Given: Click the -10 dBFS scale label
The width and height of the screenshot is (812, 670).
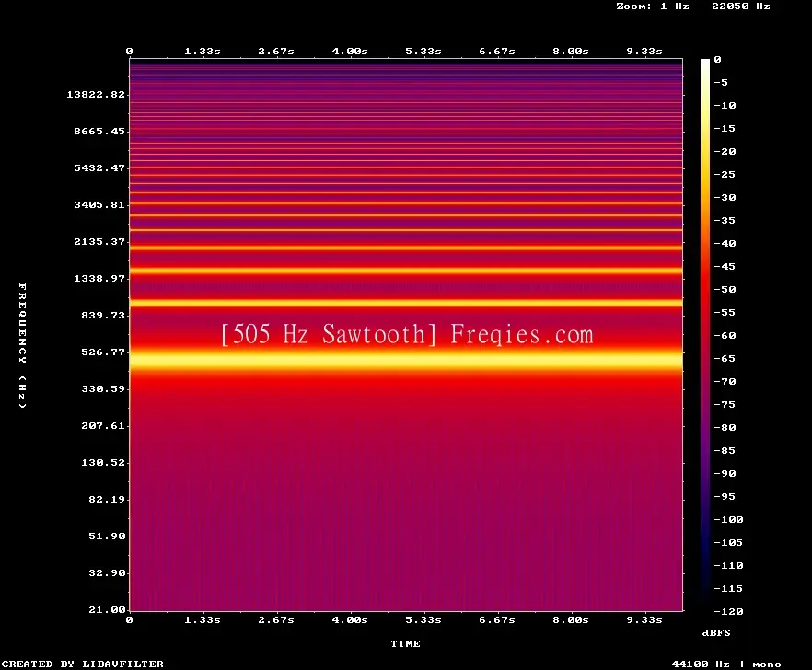Looking at the screenshot, I should 725,105.
